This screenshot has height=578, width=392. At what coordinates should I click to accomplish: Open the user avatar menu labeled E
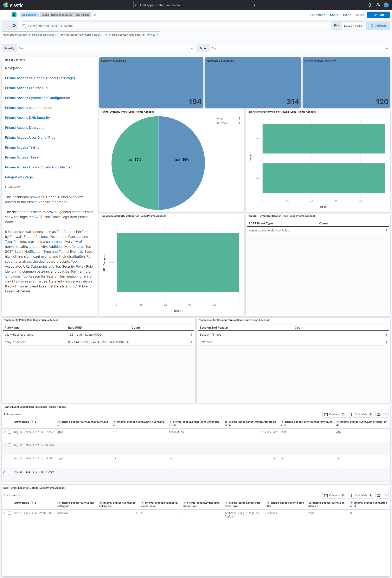[386, 5]
